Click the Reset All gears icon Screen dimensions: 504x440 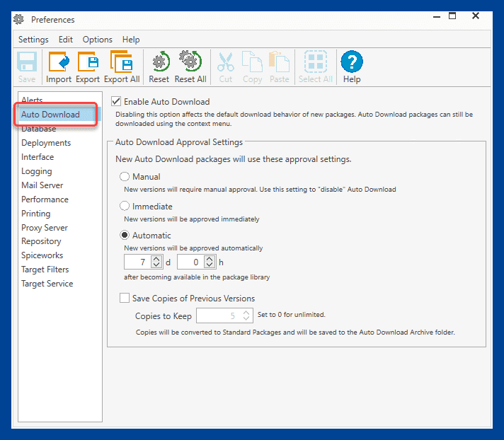pos(190,61)
